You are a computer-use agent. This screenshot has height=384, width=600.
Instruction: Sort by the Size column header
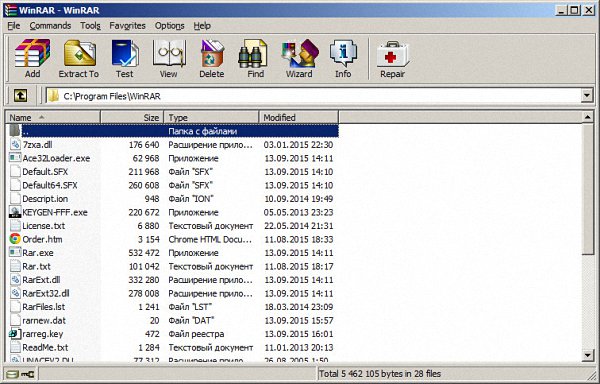click(132, 117)
